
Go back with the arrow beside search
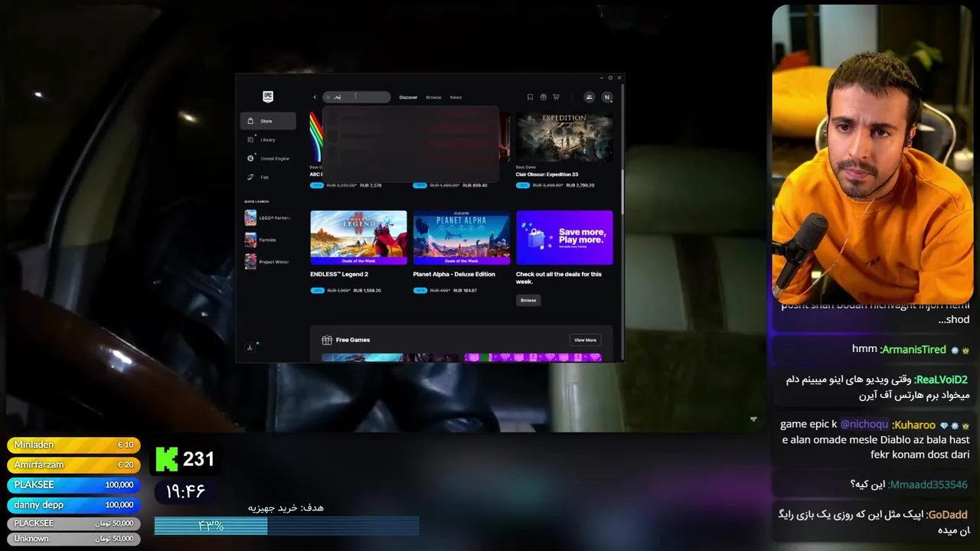(314, 97)
